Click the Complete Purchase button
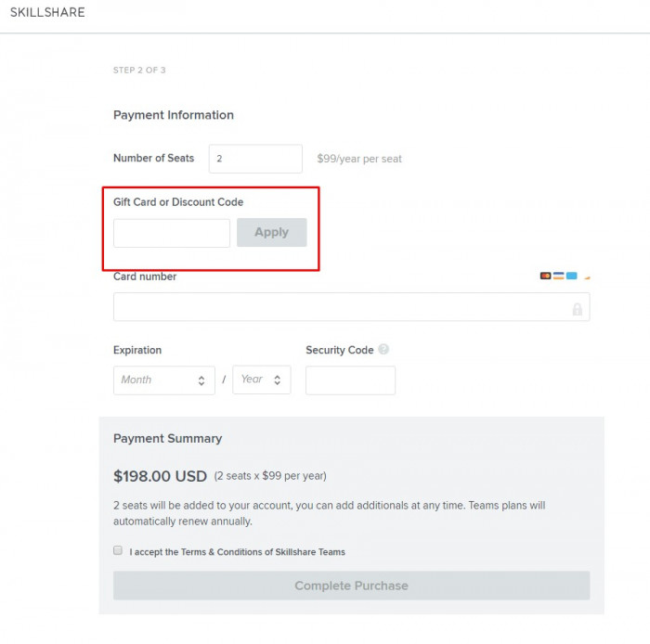The width and height of the screenshot is (650, 644). (x=351, y=586)
